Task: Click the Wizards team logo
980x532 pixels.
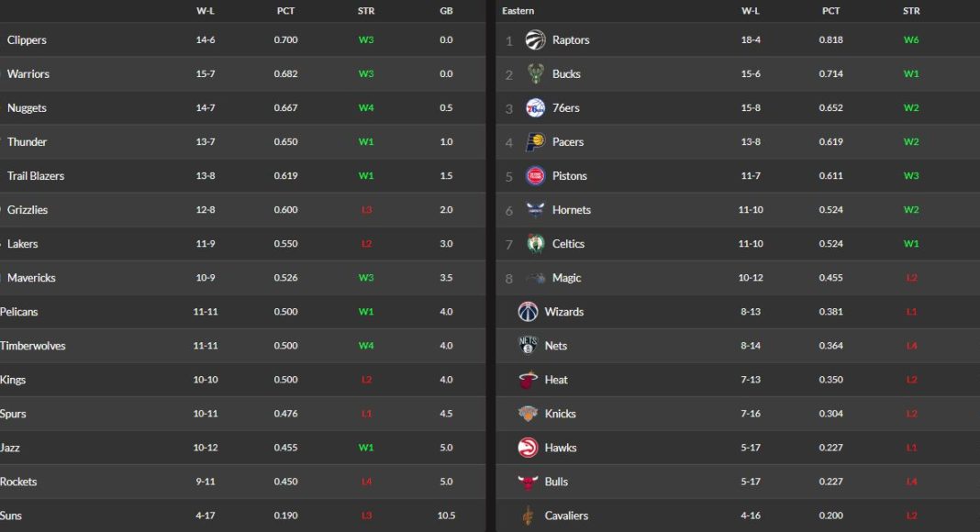Action: click(x=528, y=312)
